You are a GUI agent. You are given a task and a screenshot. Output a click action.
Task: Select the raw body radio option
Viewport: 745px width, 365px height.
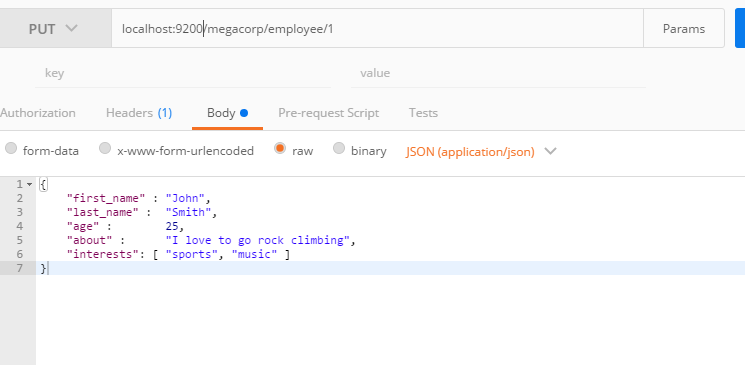pos(280,148)
